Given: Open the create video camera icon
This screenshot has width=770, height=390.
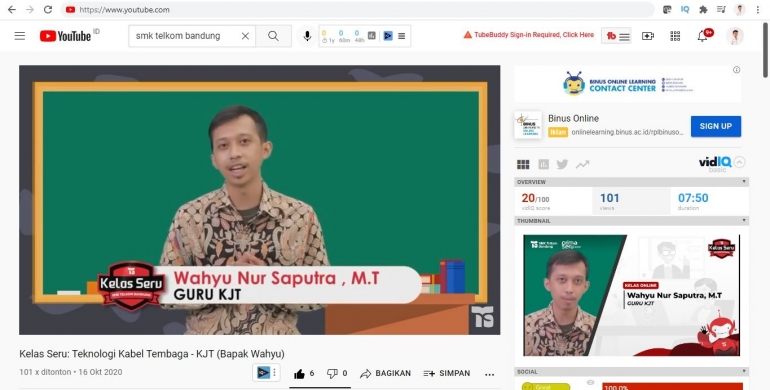Looking at the screenshot, I should [648, 36].
